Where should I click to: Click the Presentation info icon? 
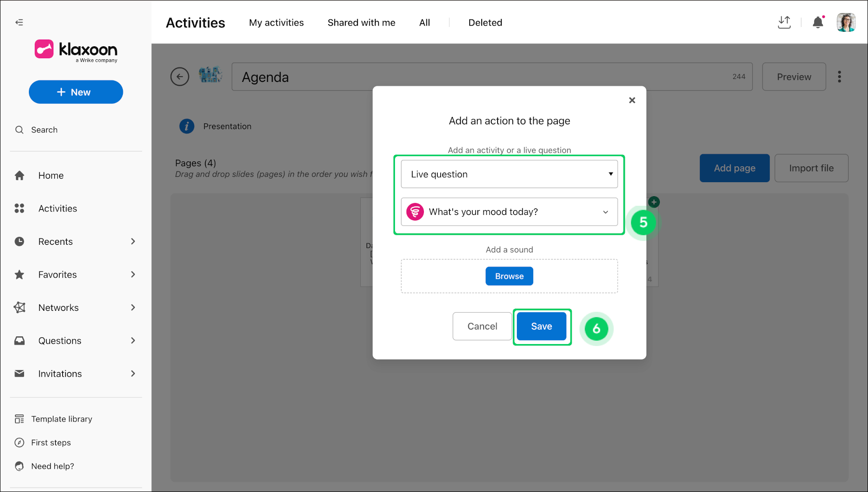[x=187, y=126]
